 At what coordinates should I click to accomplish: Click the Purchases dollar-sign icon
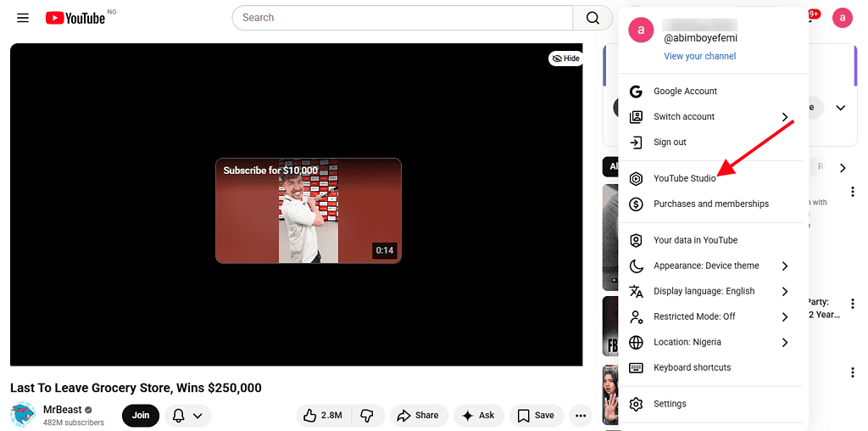[636, 204]
